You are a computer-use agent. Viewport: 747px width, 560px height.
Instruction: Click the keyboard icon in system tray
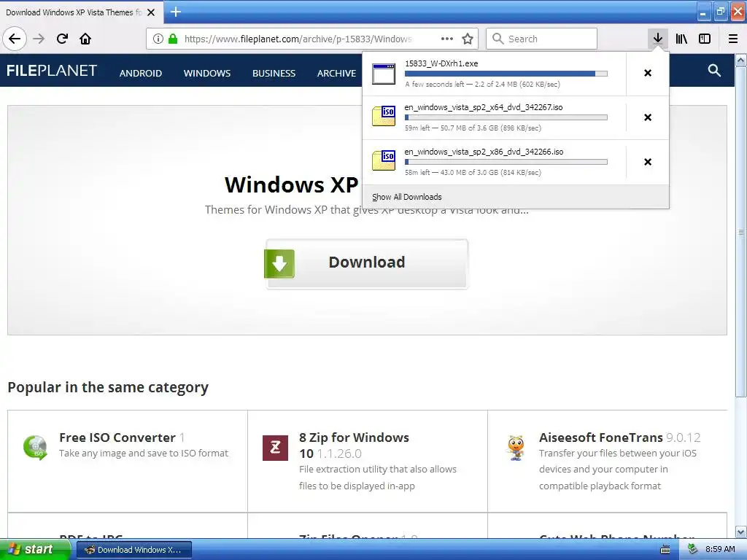pyautogui.click(x=665, y=550)
